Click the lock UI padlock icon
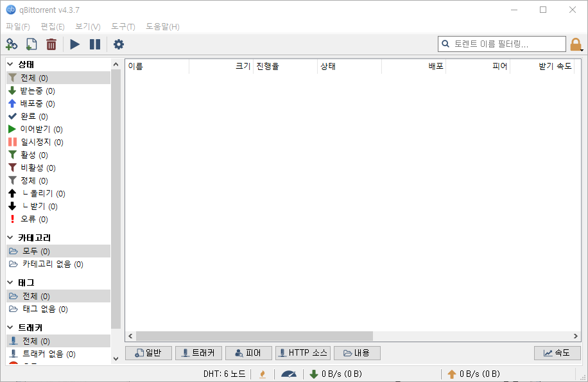The width and height of the screenshot is (588, 382). point(576,44)
